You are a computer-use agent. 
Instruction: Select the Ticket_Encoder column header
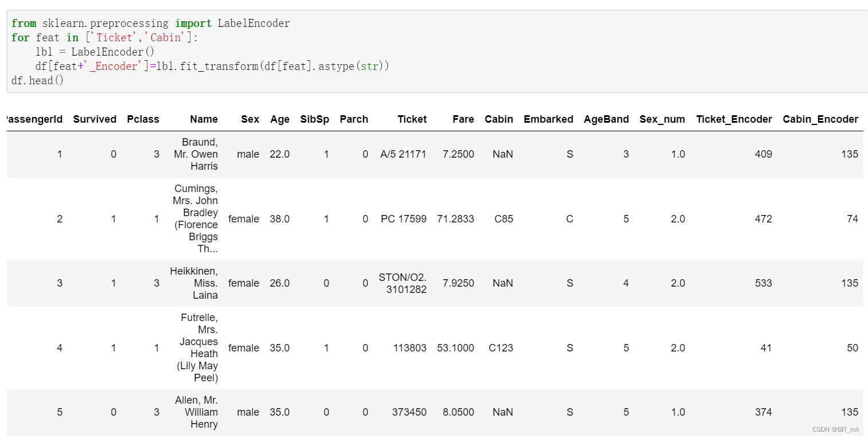click(x=734, y=119)
